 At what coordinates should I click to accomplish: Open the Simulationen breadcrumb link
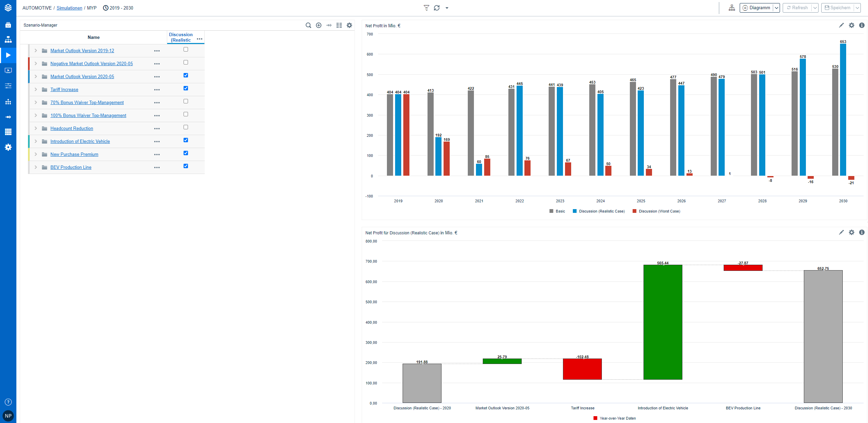tap(69, 8)
